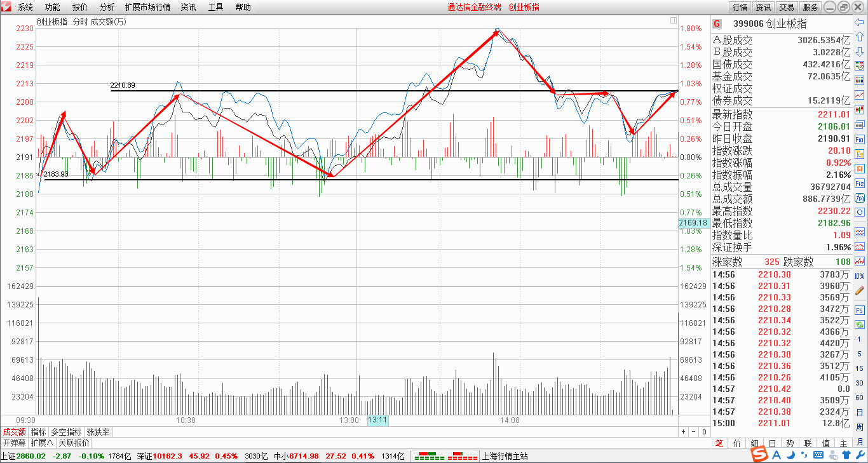The image size is (868, 463).
Task: Click the moon tray icon
Action: pos(791,455)
